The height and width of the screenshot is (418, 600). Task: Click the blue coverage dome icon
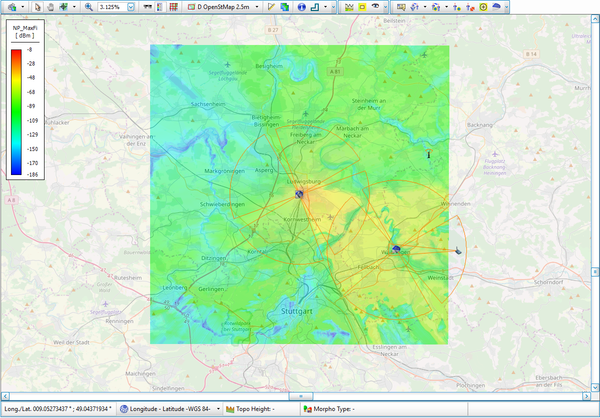(496, 7)
